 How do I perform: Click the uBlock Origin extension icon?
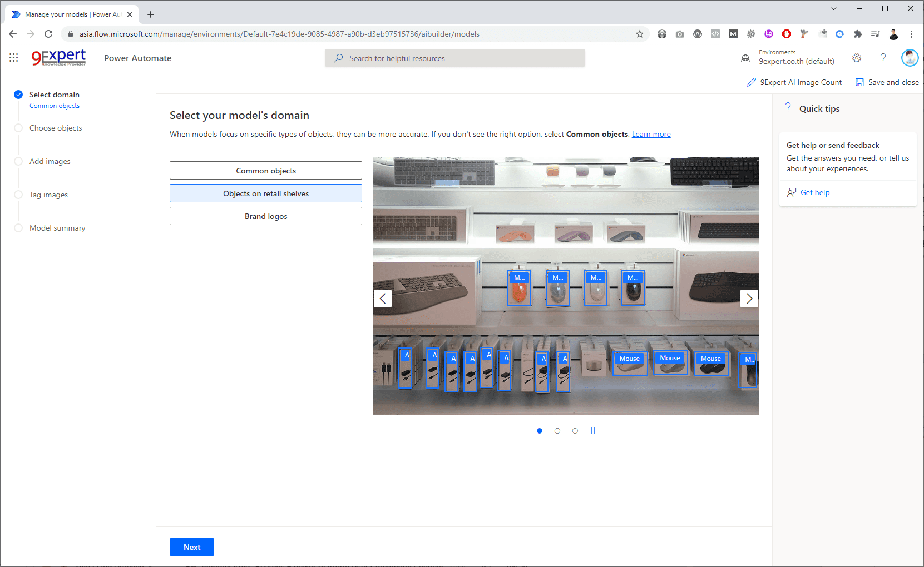tap(786, 34)
